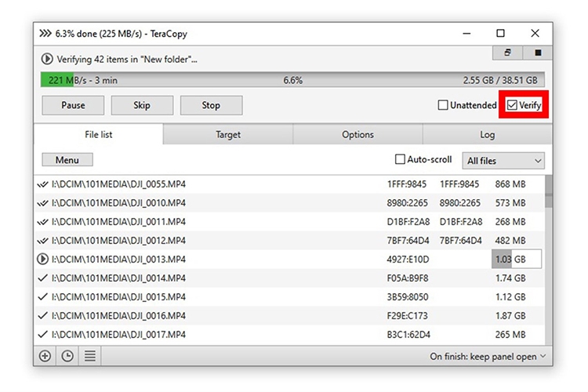Open the history clock icon

[67, 356]
